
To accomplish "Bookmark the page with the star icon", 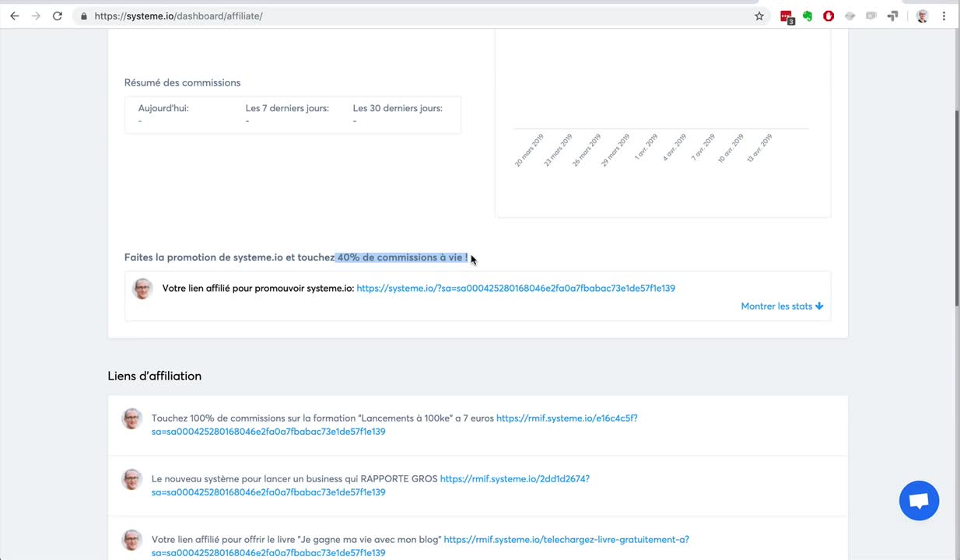I will pyautogui.click(x=759, y=16).
